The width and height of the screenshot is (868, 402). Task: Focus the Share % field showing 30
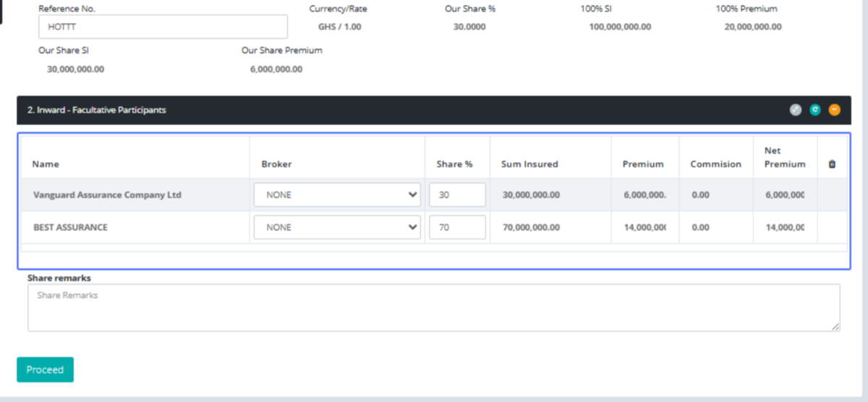tap(457, 194)
